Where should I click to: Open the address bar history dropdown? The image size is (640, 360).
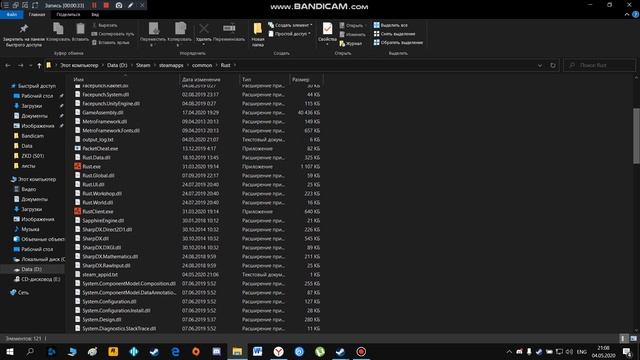[x=540, y=65]
